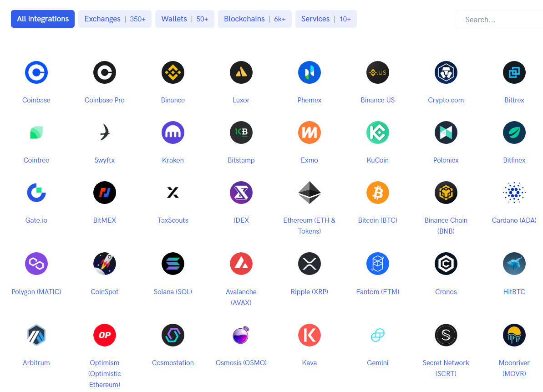
Task: Open the Coinbase Pro black logo icon
Action: 105,72
